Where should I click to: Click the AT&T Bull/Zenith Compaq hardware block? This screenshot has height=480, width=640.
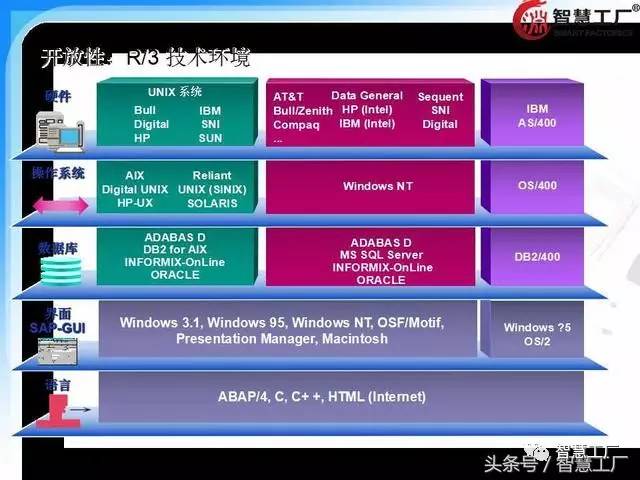point(366,115)
